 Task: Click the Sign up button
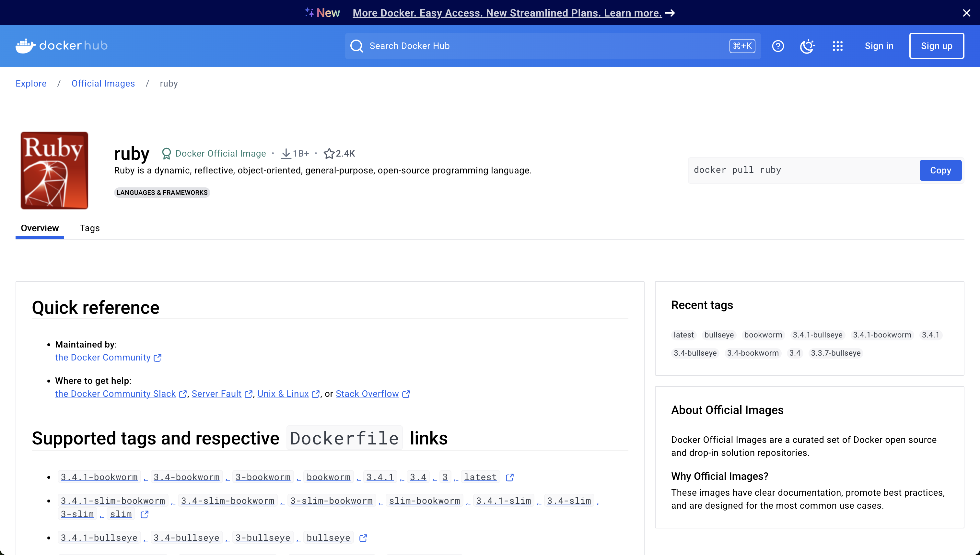point(936,46)
